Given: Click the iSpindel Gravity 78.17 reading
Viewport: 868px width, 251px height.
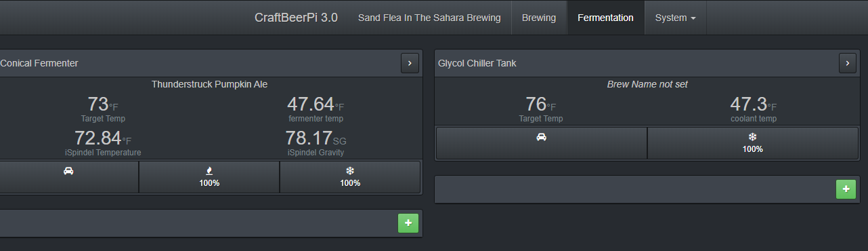Looking at the screenshot, I should click(x=316, y=138).
